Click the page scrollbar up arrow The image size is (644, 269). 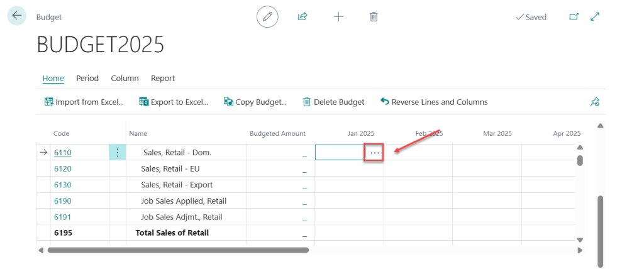tap(601, 125)
